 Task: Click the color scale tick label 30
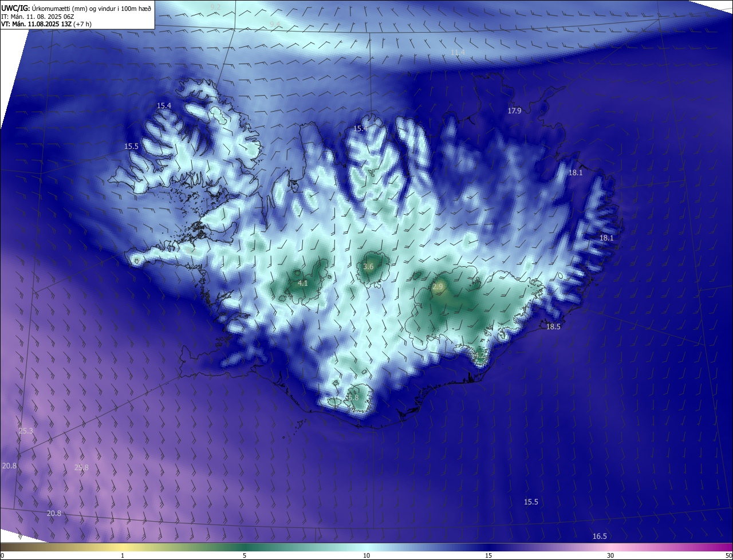pos(610,555)
